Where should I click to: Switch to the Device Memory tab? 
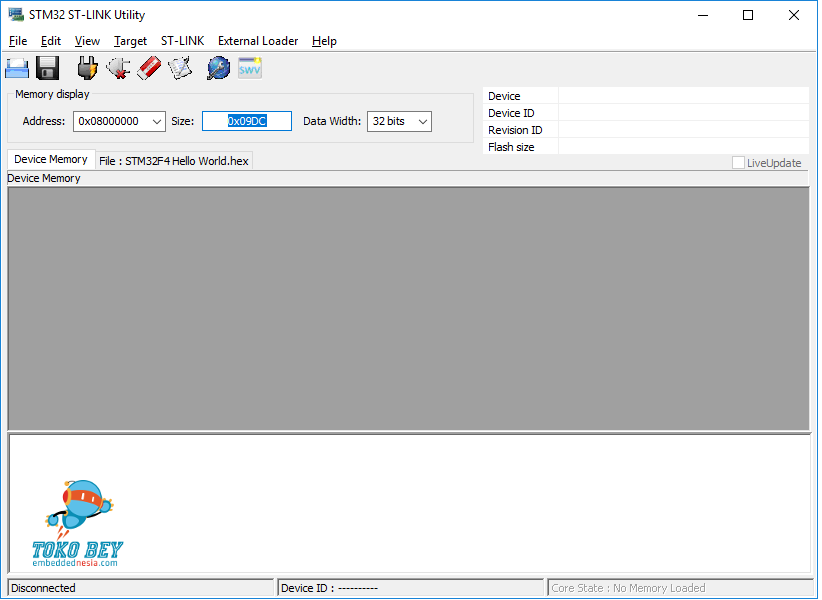[51, 159]
